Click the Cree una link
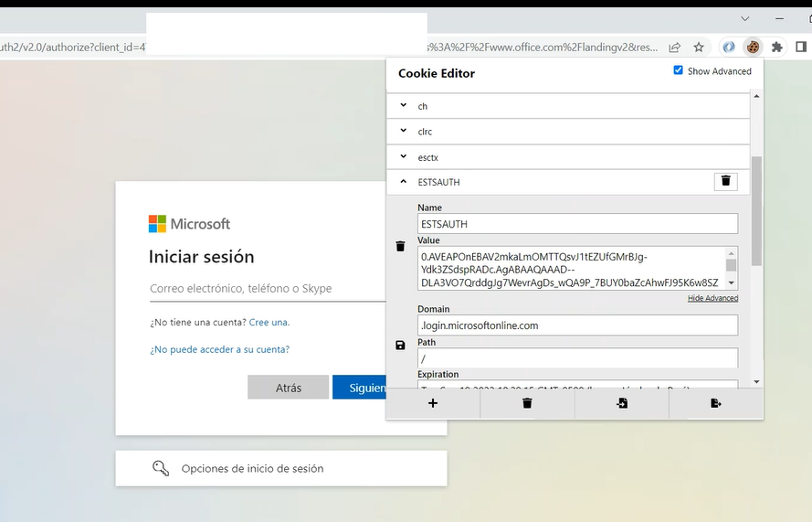Screen dimensions: 812x522 (269, 322)
